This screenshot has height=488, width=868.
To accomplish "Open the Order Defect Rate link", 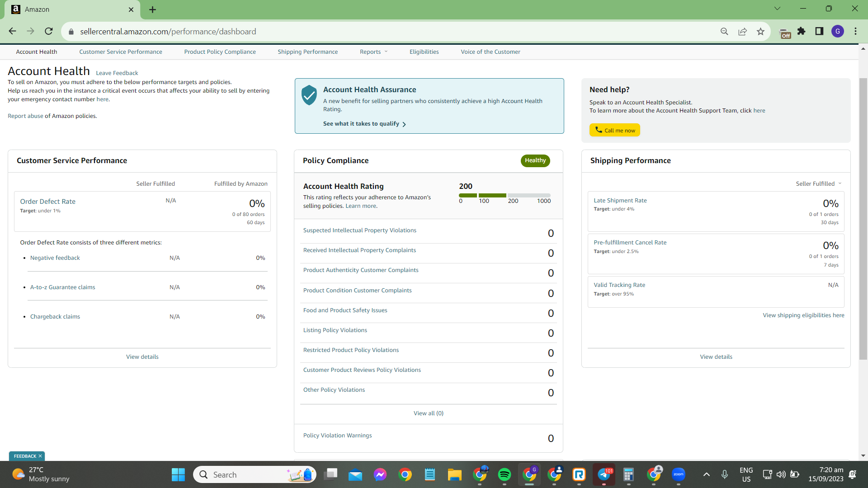I will (48, 202).
